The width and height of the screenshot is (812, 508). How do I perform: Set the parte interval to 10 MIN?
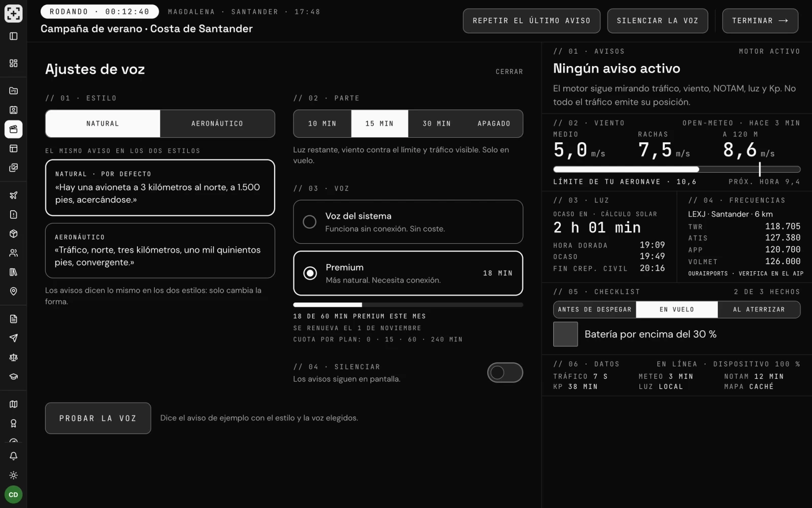pos(322,123)
